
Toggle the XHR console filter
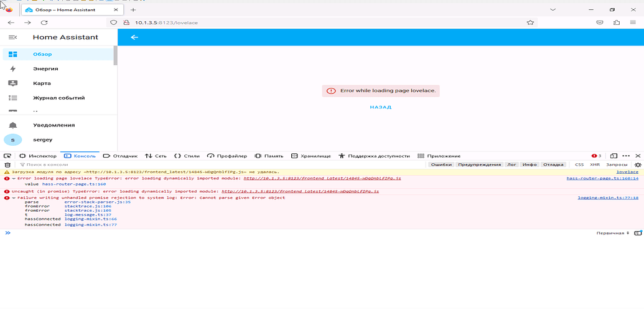[x=595, y=164]
